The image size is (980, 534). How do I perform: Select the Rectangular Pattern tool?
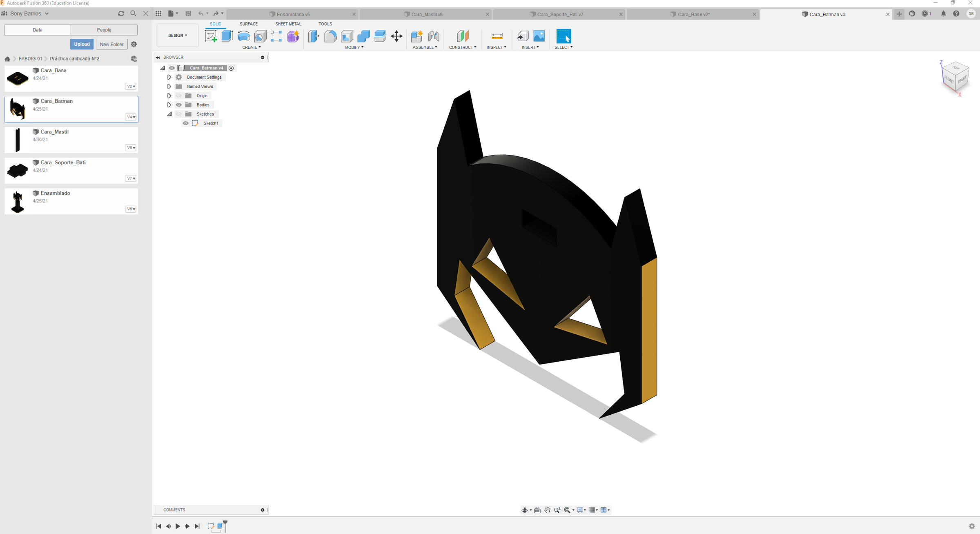pyautogui.click(x=276, y=36)
